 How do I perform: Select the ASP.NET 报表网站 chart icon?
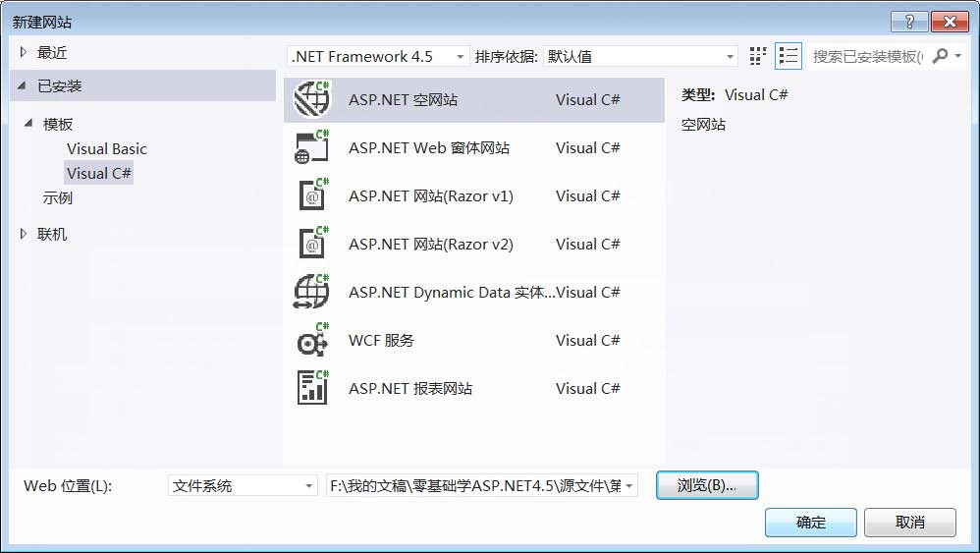click(312, 388)
